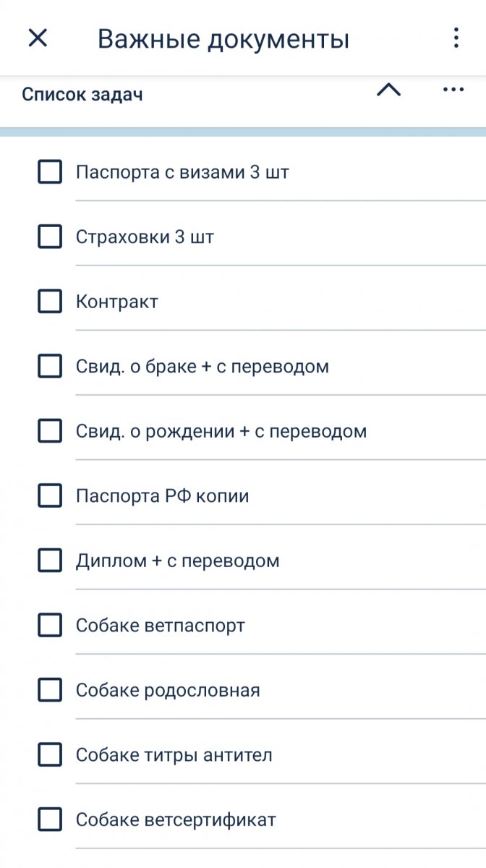Tick the Паспорта РФ копии checkbox
Screen dimensions: 486x868
[50, 496]
